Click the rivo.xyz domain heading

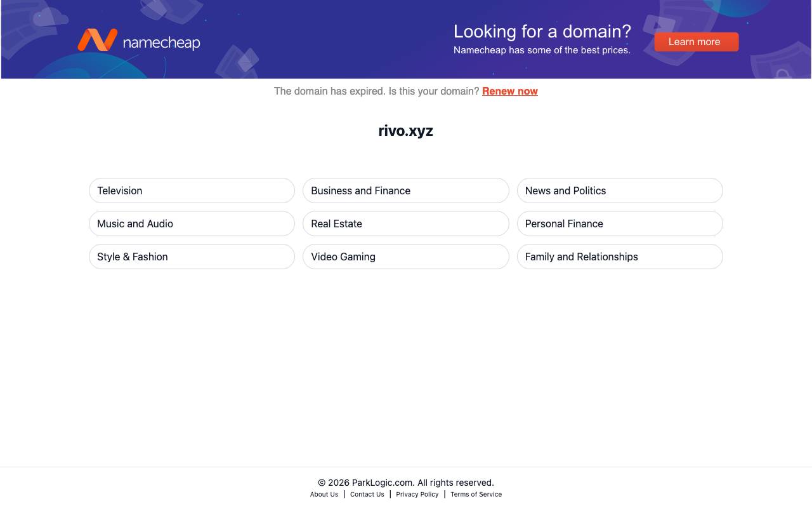pyautogui.click(x=406, y=131)
